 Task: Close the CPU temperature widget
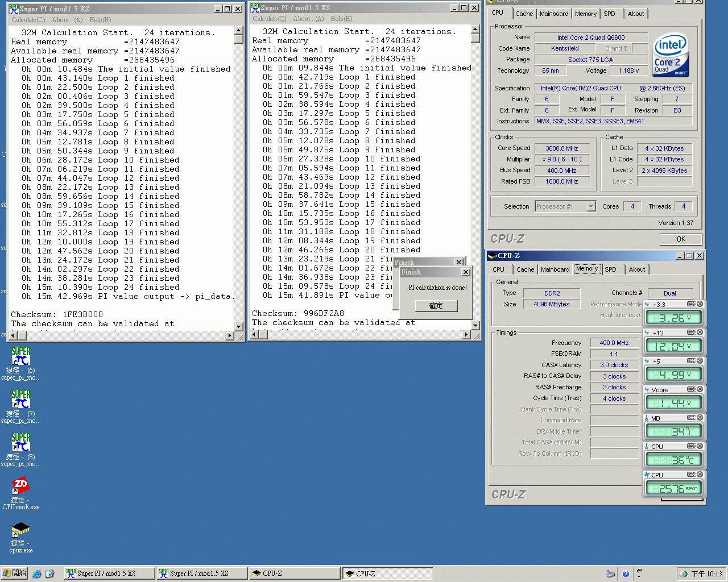700,446
